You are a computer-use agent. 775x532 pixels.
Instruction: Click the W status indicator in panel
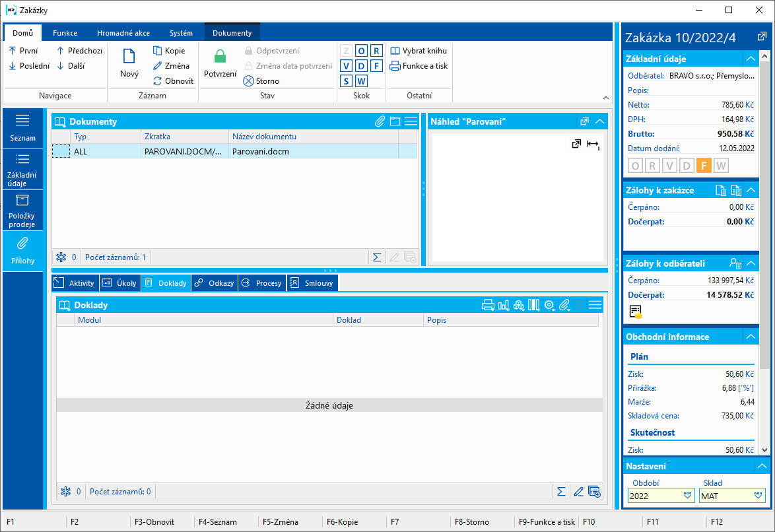tap(721, 166)
